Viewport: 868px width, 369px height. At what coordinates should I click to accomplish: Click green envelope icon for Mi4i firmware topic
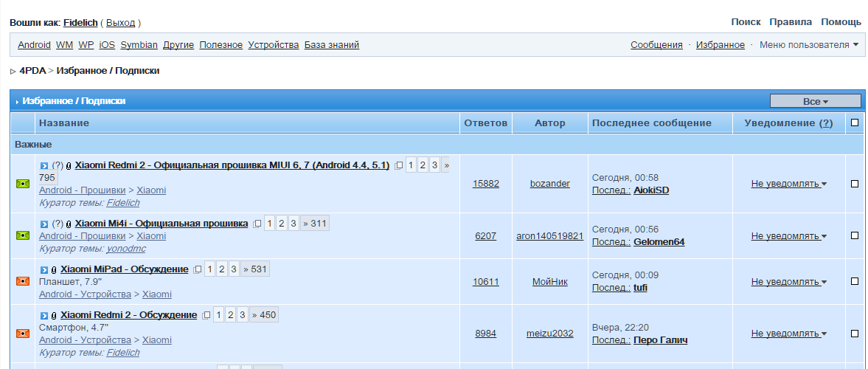[23, 235]
